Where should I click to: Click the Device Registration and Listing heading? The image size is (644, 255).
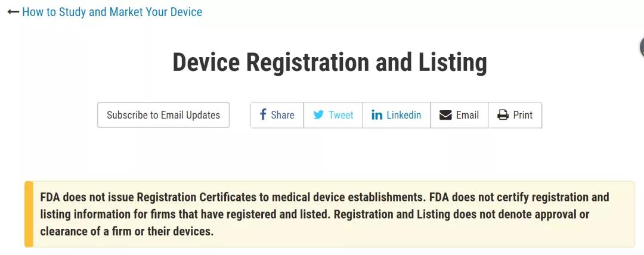tap(330, 63)
